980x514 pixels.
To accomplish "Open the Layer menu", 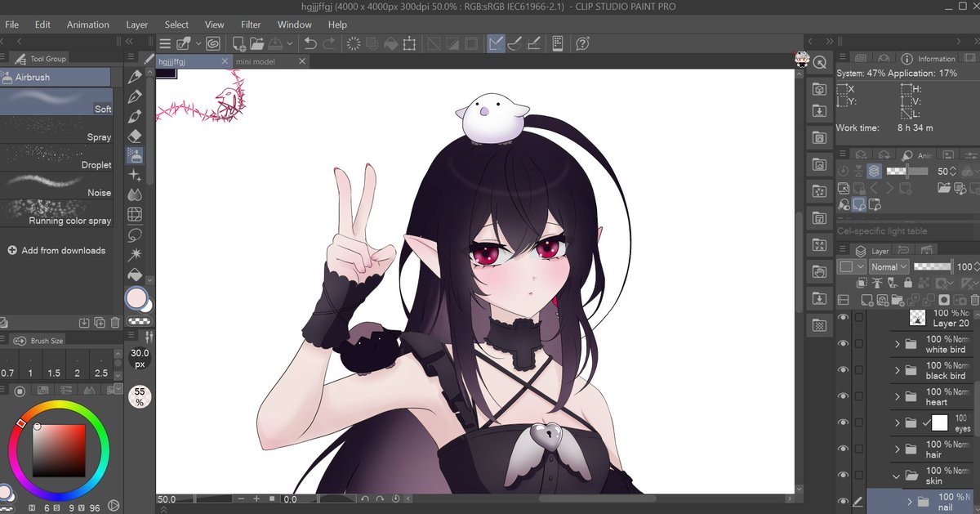I will 137,25.
